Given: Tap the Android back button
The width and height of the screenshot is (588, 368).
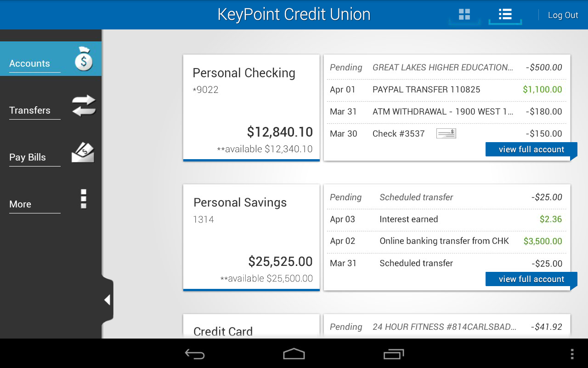Looking at the screenshot, I should pos(195,354).
